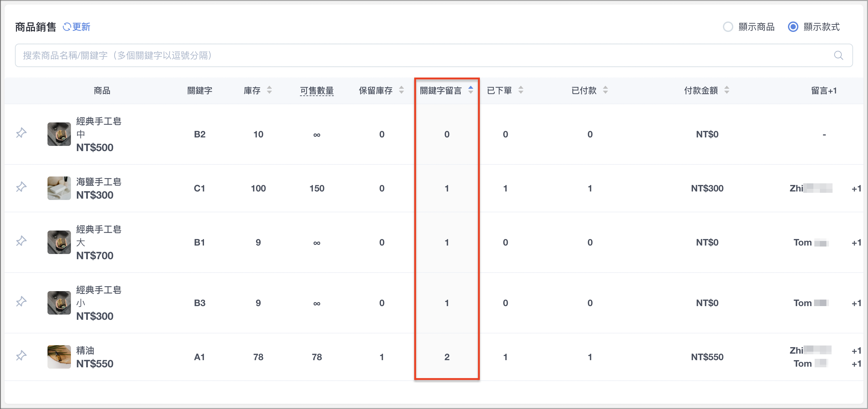The image size is (868, 409).
Task: Click Zhi commenter in the C1 row
Action: click(x=811, y=188)
